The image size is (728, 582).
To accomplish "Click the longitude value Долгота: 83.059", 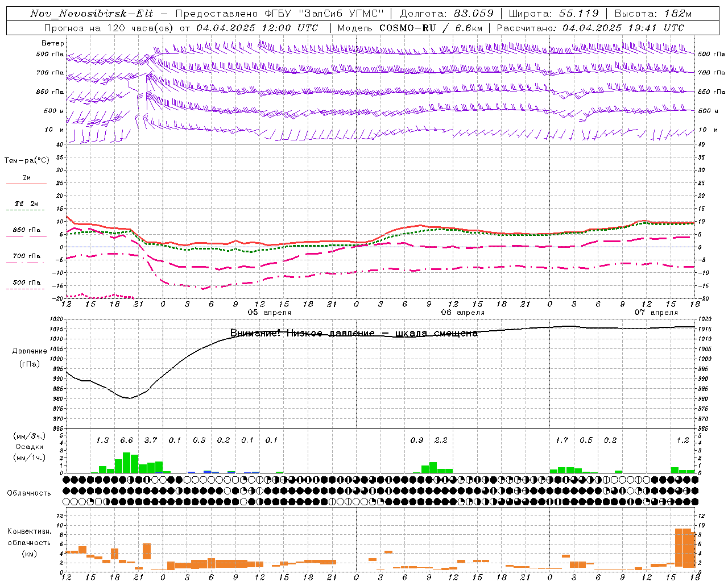I will (x=447, y=14).
